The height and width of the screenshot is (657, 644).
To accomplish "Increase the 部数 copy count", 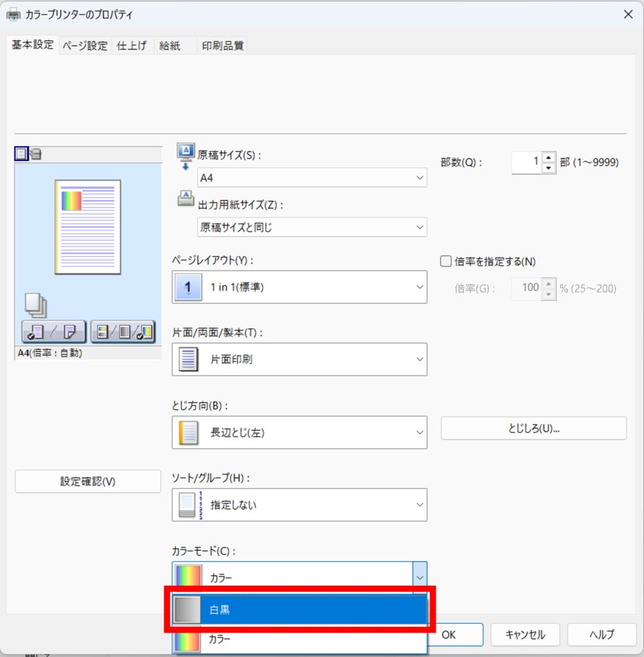I will tap(548, 157).
